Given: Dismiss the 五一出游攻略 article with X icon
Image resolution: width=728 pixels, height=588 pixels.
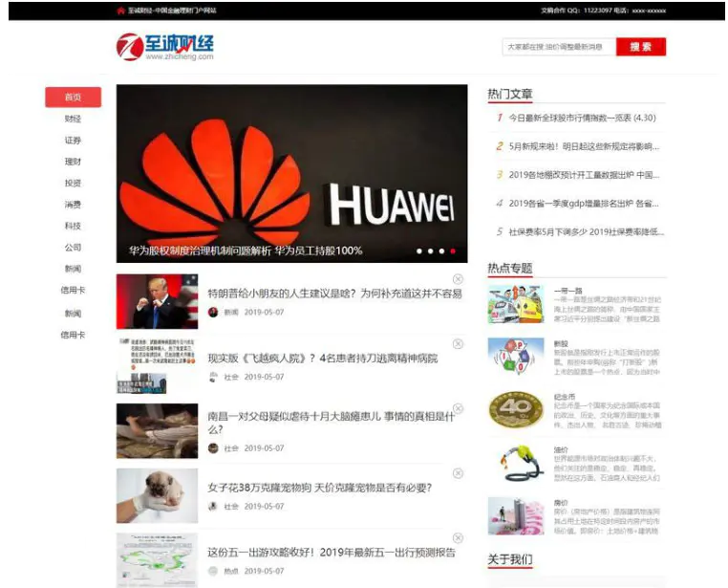Looking at the screenshot, I should pos(458,538).
